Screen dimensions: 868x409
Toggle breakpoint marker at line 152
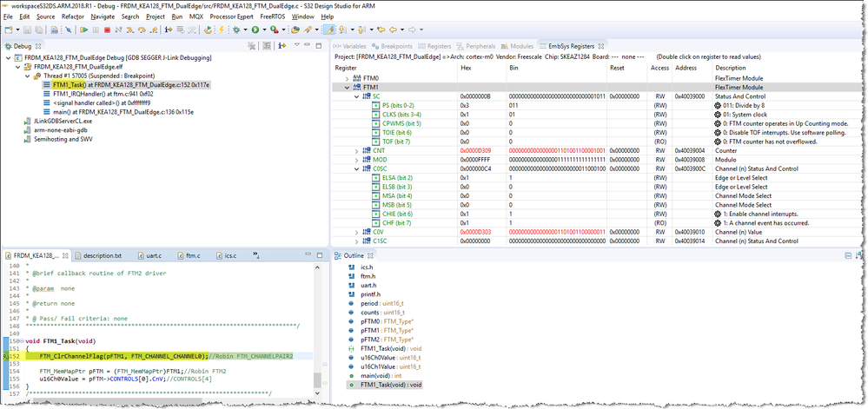[x=4, y=356]
